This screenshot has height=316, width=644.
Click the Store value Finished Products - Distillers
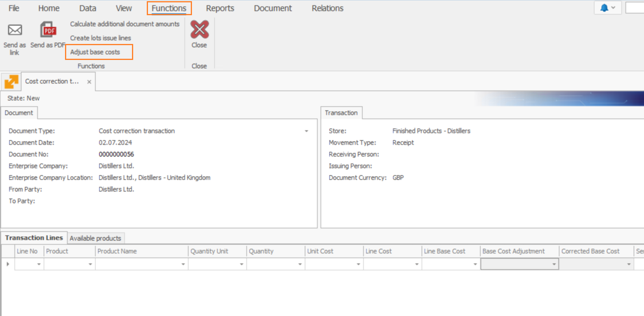pyautogui.click(x=431, y=131)
